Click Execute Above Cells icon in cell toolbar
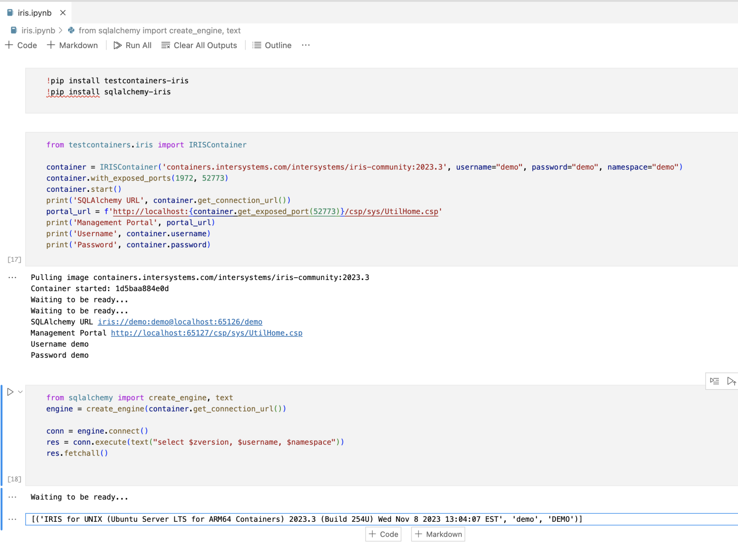738x560 pixels. (714, 381)
